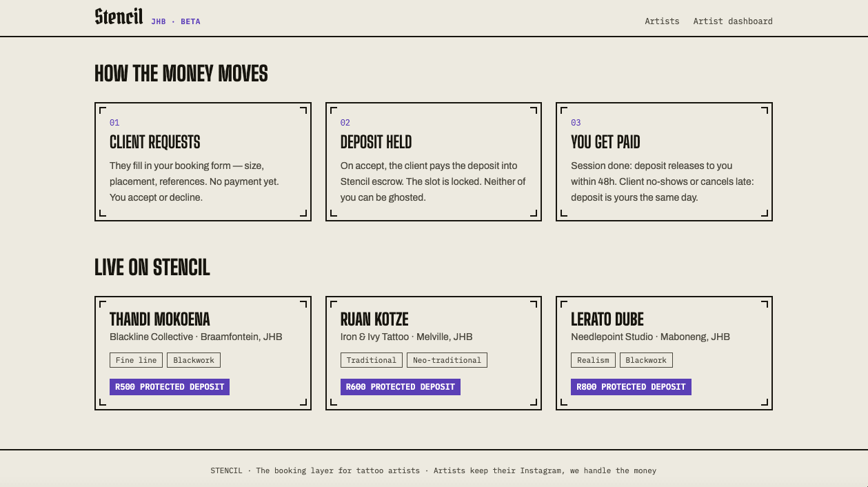
Task: Select the Neo-traditional tag
Action: [447, 360]
